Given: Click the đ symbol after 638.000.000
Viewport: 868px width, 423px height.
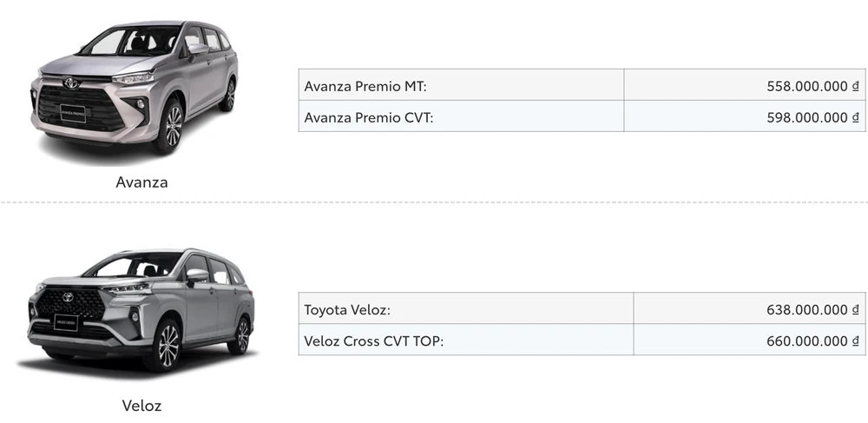Looking at the screenshot, I should coord(855,309).
